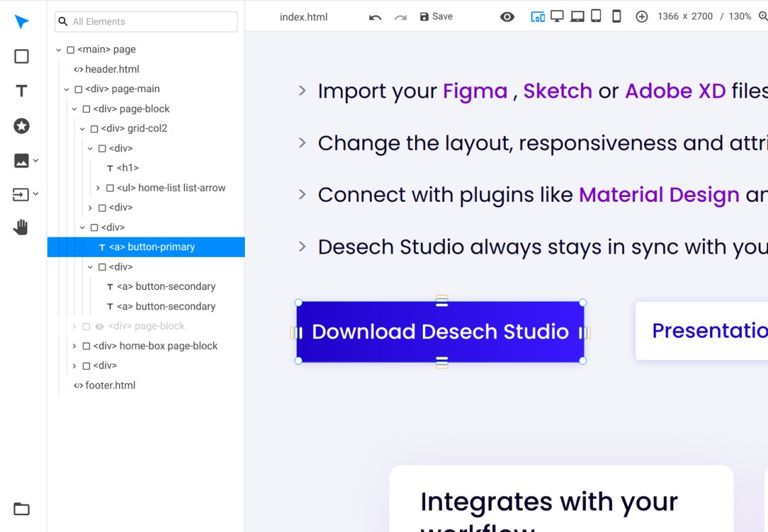Image resolution: width=768 pixels, height=532 pixels.
Task: Switch to desktop monitor view
Action: point(558,16)
